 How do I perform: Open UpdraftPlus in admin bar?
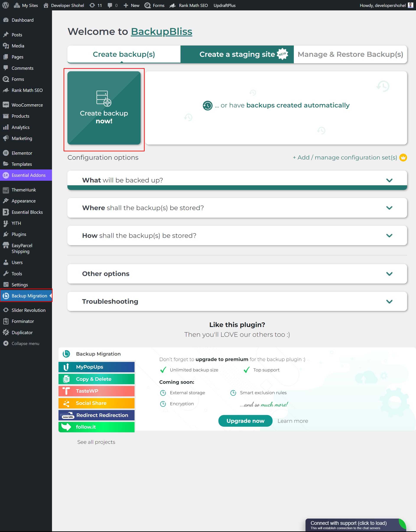pos(224,5)
